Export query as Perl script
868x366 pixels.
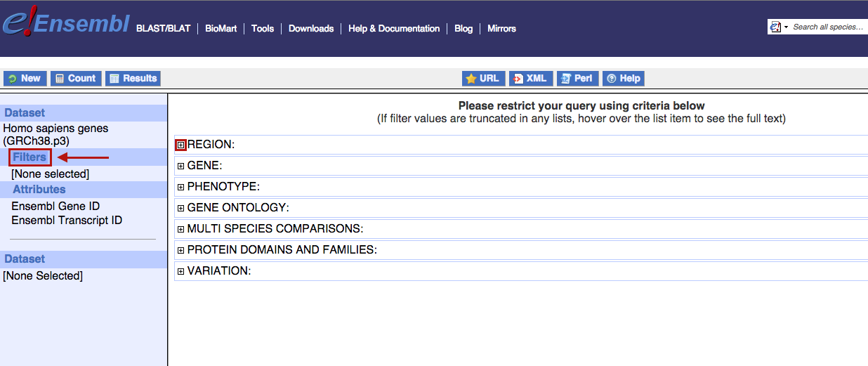point(577,79)
